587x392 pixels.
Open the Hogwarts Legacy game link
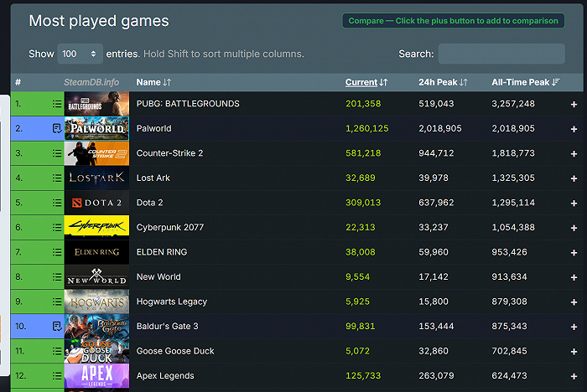171,302
